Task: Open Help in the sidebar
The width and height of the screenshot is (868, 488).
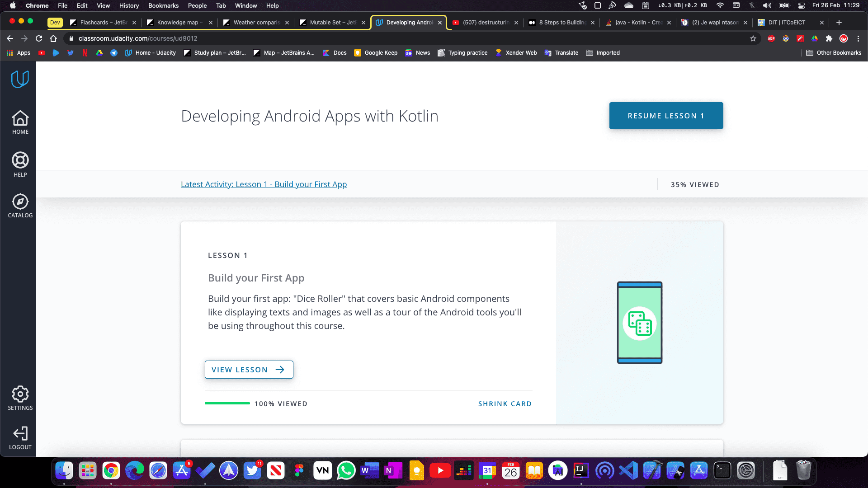Action: (x=20, y=164)
